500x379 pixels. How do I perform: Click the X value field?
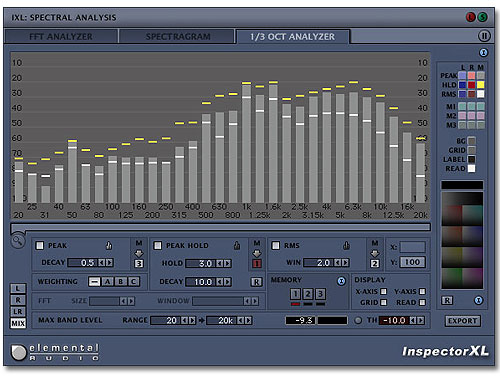coord(412,247)
